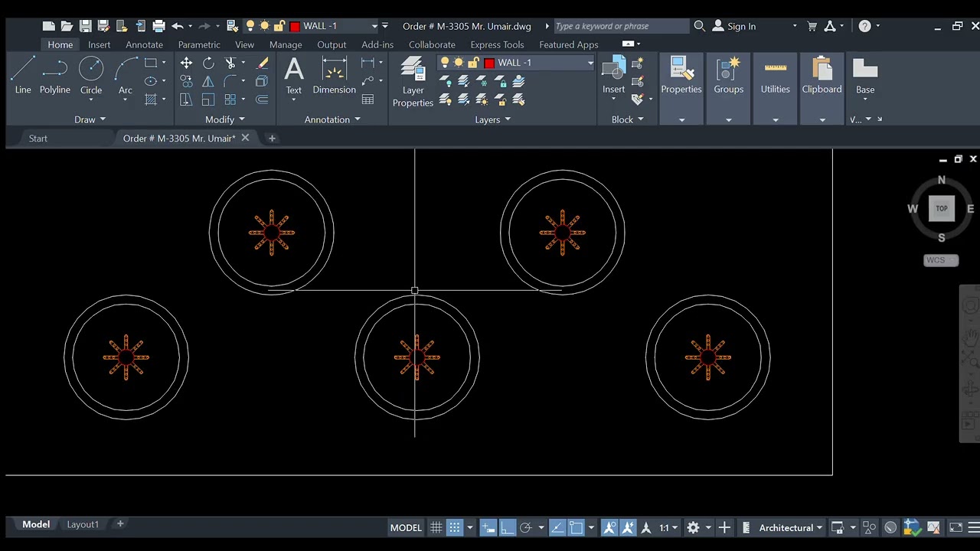Activate the Rotate tool

click(x=208, y=63)
